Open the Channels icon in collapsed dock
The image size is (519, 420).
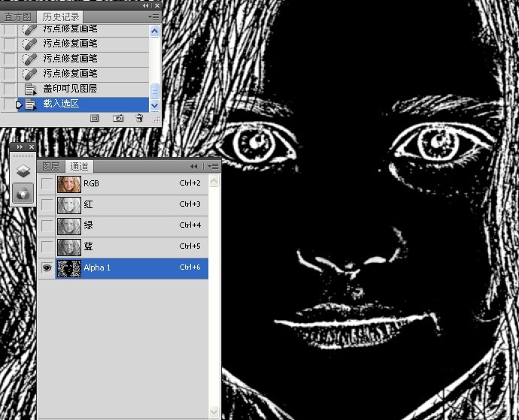pyautogui.click(x=23, y=194)
